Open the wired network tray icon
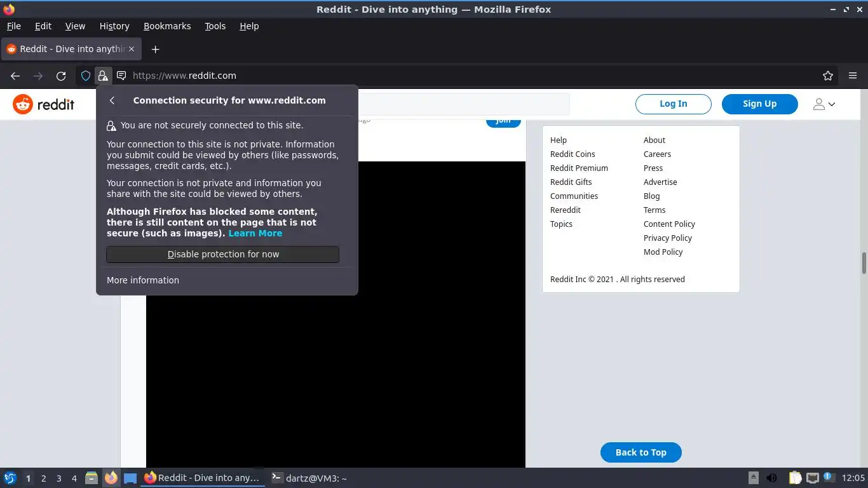Screen dimensions: 868x488 pyautogui.click(x=813, y=478)
